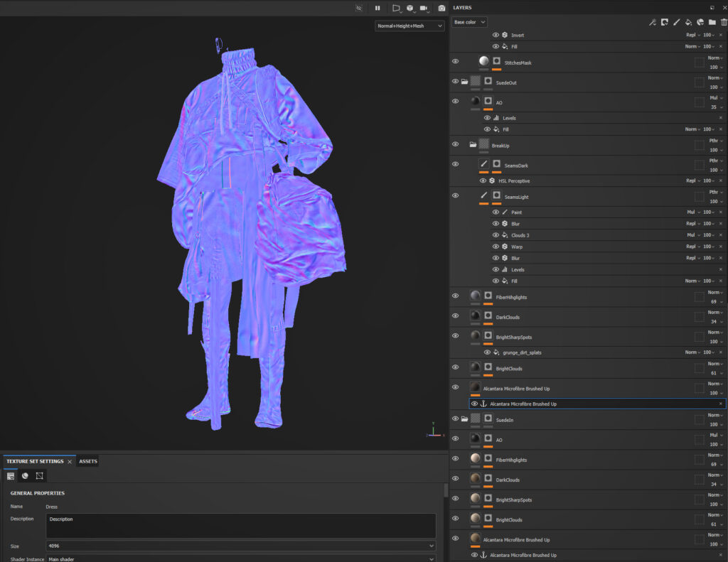Click the Description text field
This screenshot has width=728, height=562.
point(240,526)
